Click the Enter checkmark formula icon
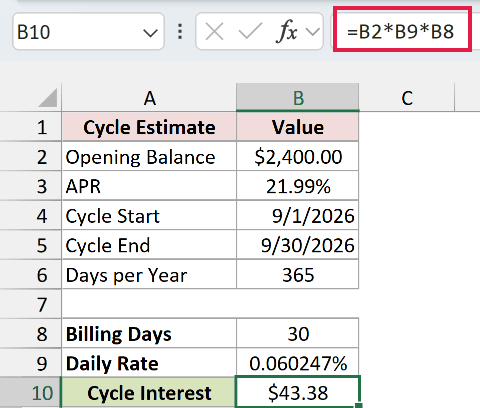 [250, 32]
